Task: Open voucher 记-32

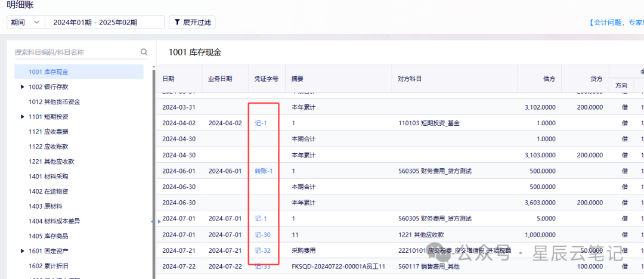Action: click(262, 250)
